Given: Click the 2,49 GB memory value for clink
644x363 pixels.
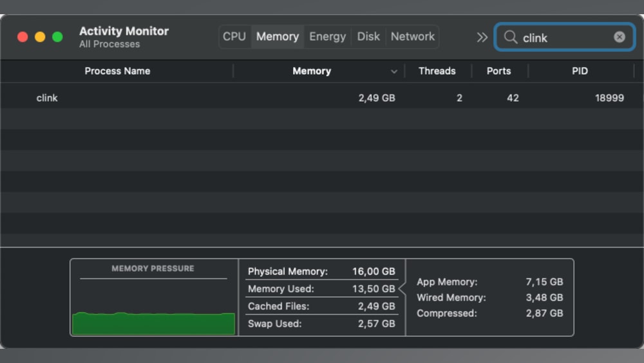Looking at the screenshot, I should coord(377,98).
